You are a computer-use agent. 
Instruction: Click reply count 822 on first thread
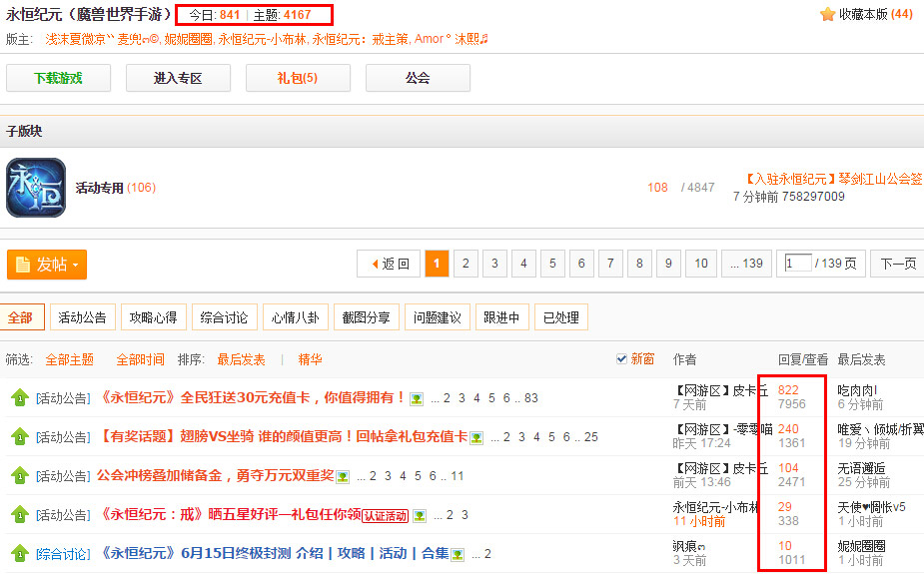point(788,389)
